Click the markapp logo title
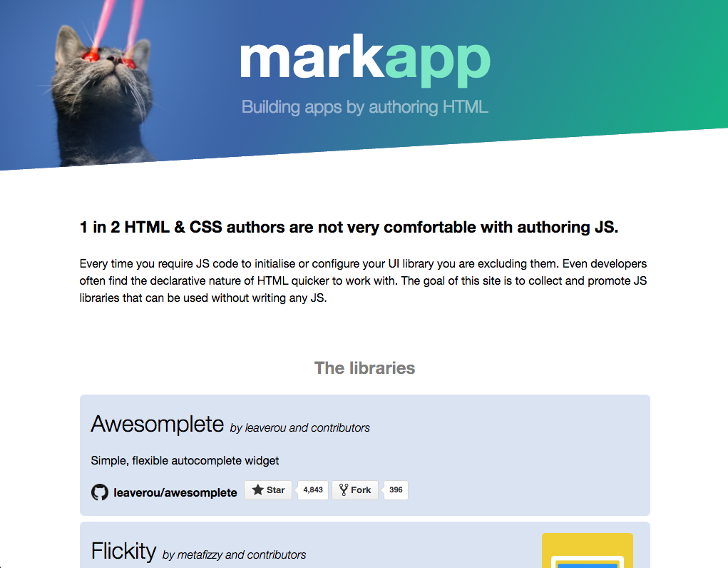The width and height of the screenshot is (728, 568). click(365, 61)
